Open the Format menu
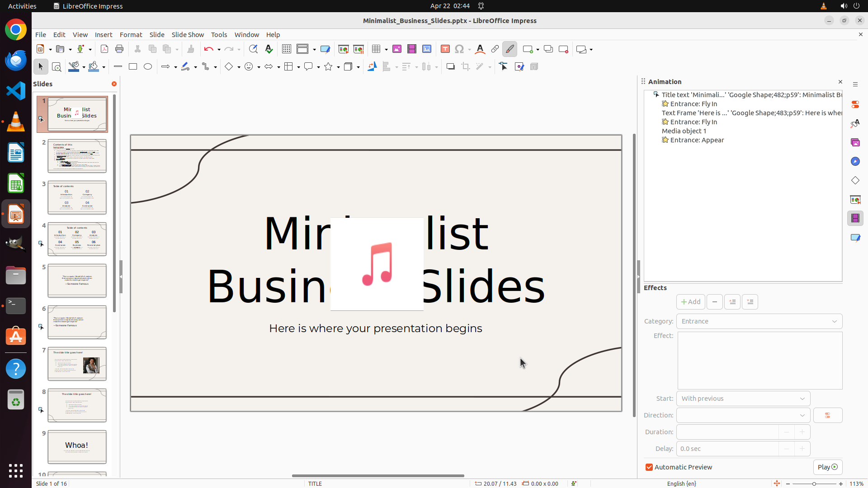This screenshot has width=868, height=488. point(131,35)
